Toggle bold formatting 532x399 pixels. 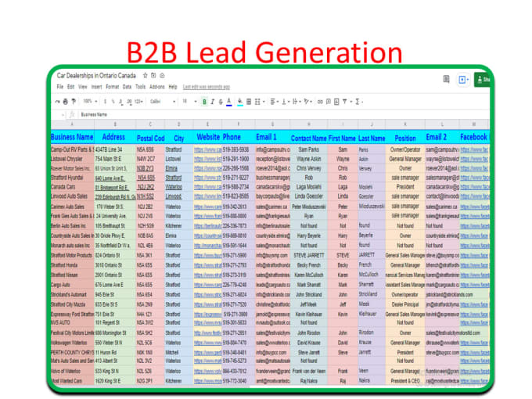pos(204,102)
